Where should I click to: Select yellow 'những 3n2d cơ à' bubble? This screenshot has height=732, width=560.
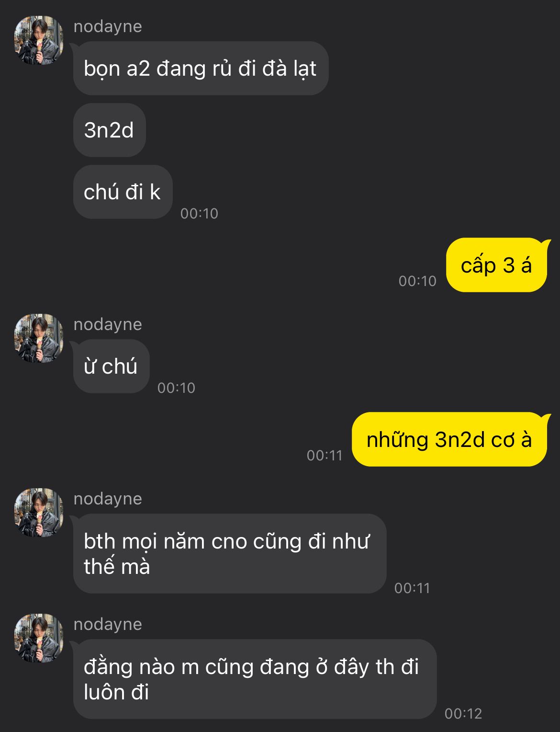[x=449, y=439]
